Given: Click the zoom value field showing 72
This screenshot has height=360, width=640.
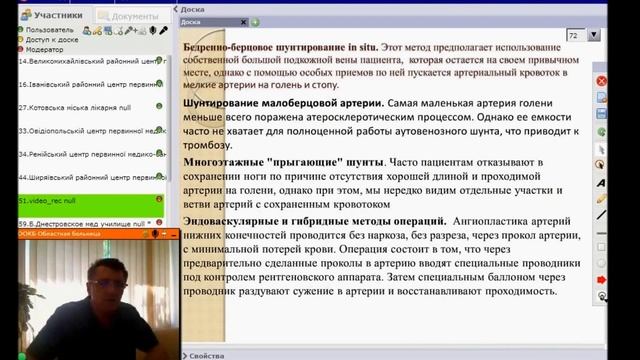Looking at the screenshot, I should tap(576, 36).
